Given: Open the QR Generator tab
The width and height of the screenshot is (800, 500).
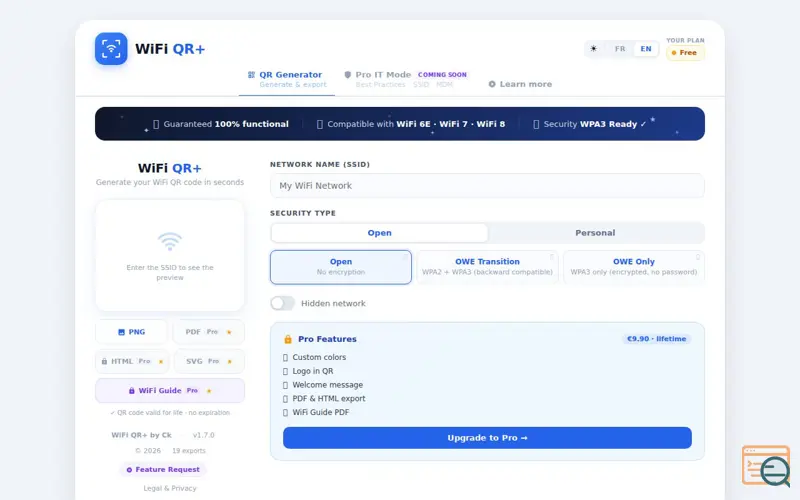Looking at the screenshot, I should (x=287, y=80).
